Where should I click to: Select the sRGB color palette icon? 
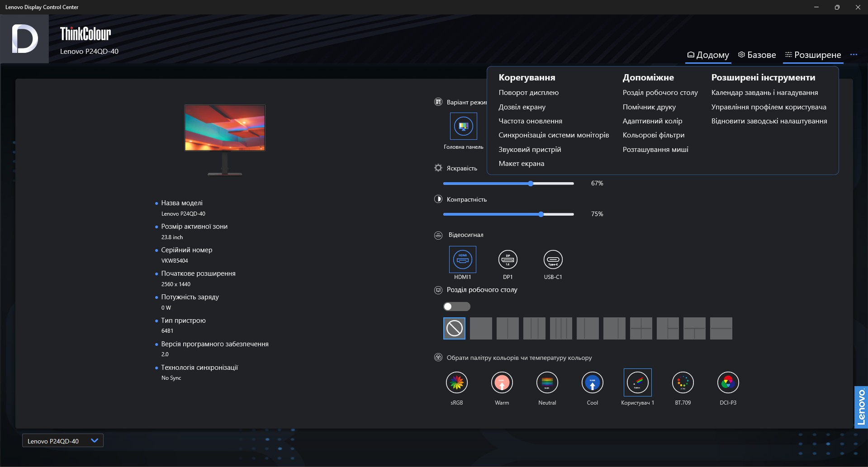456,382
